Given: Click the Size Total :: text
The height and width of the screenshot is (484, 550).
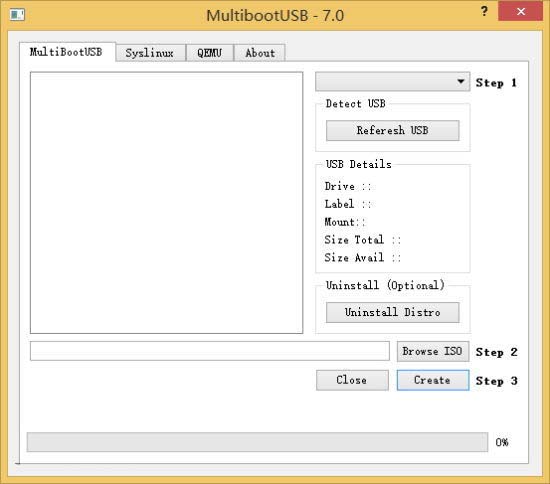Looking at the screenshot, I should click(x=362, y=240).
